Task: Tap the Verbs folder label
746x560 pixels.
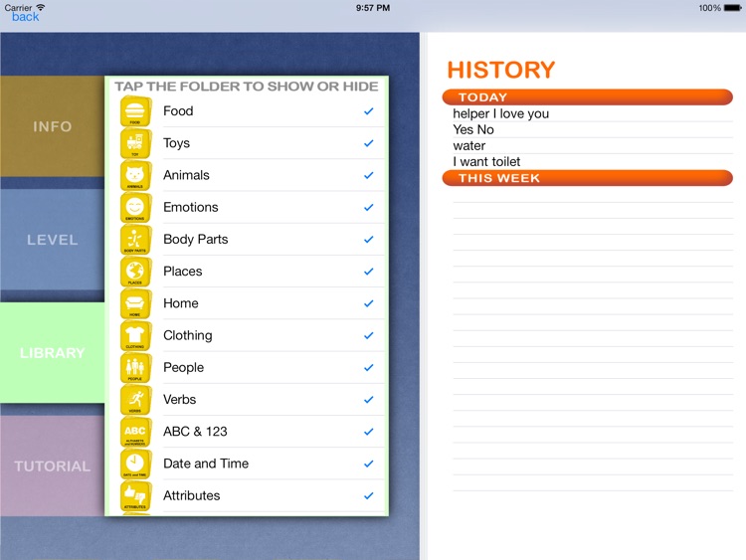Action: (x=180, y=399)
